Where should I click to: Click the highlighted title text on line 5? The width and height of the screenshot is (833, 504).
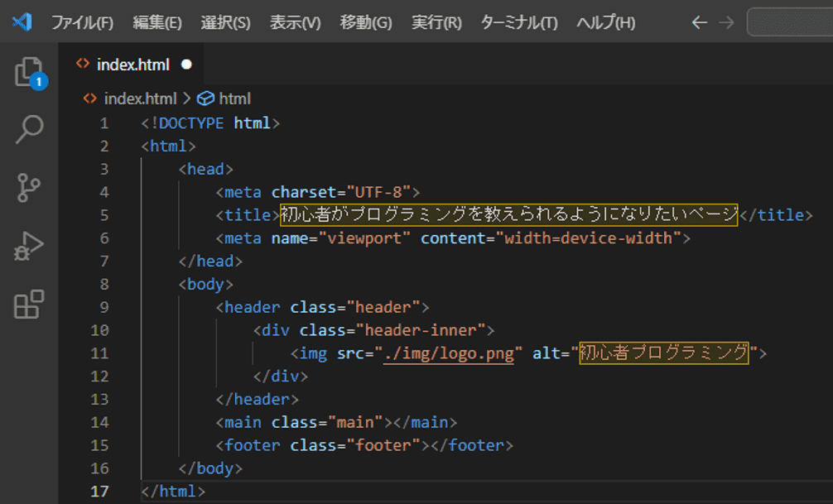[509, 214]
